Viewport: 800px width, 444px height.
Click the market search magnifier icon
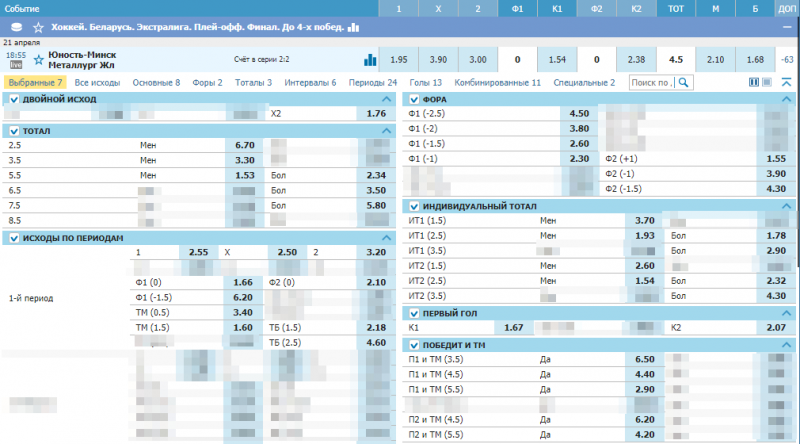coord(685,83)
